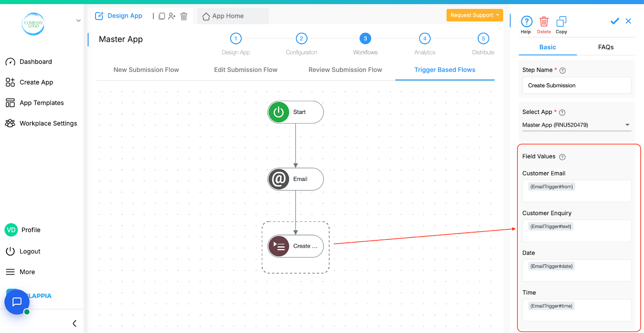Screen dimensions: 644x333
Task: Expand the workspace dropdown chevron beside logo
Action: point(78,21)
